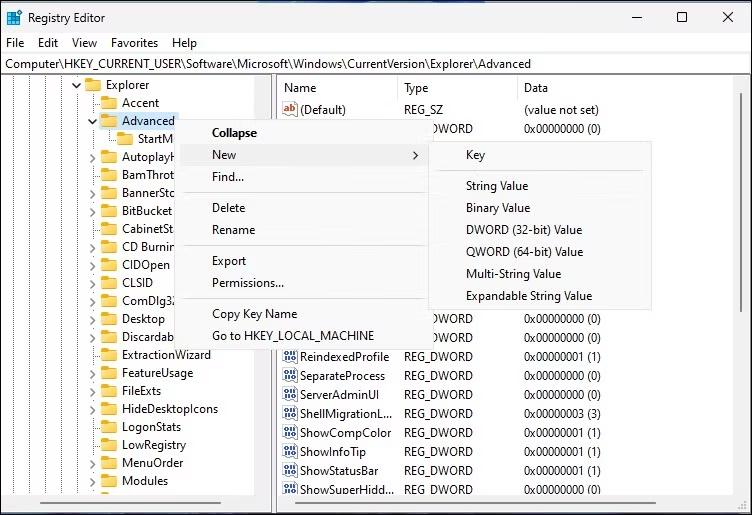
Task: Click the ShowInfoTip DWORD value icon
Action: pos(290,451)
